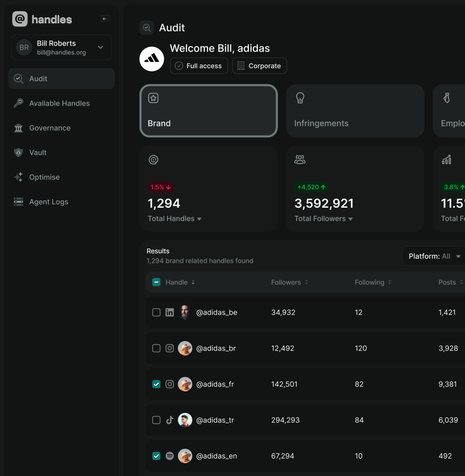This screenshot has height=476, width=465.
Task: Click the handles logo icon
Action: coord(20,19)
